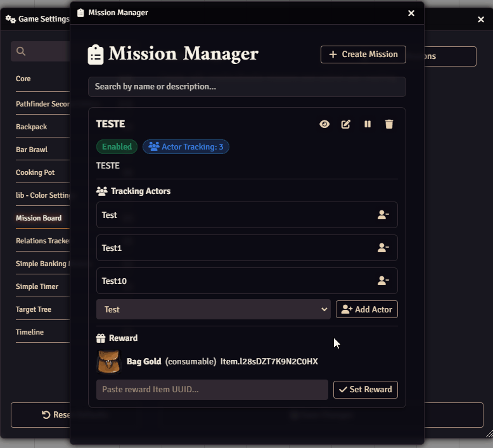
Task: Click the Enabled status badge
Action: 117,147
